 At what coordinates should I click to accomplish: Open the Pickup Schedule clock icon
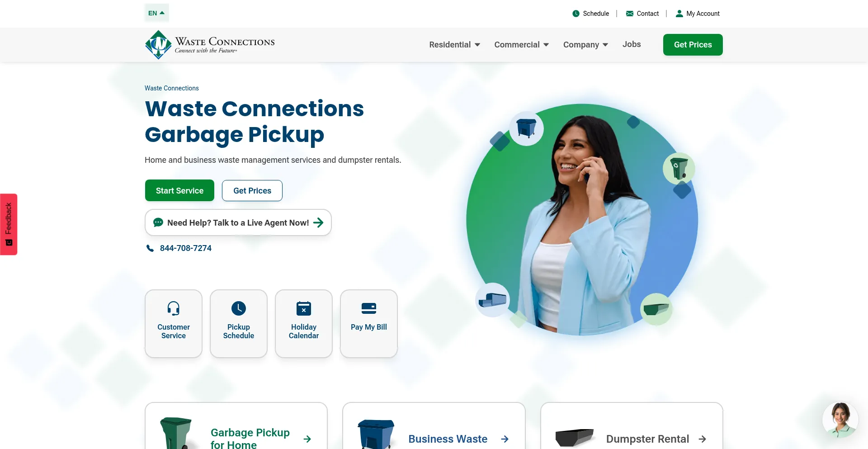[239, 308]
